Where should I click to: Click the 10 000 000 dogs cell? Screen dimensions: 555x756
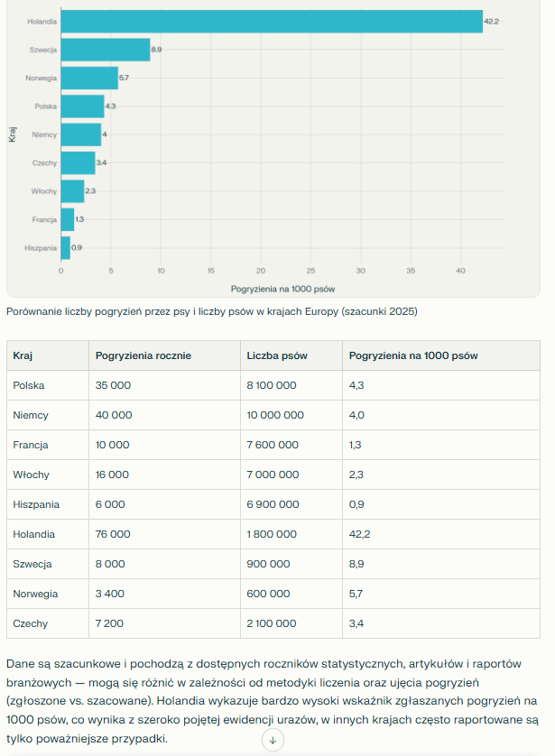coord(275,415)
